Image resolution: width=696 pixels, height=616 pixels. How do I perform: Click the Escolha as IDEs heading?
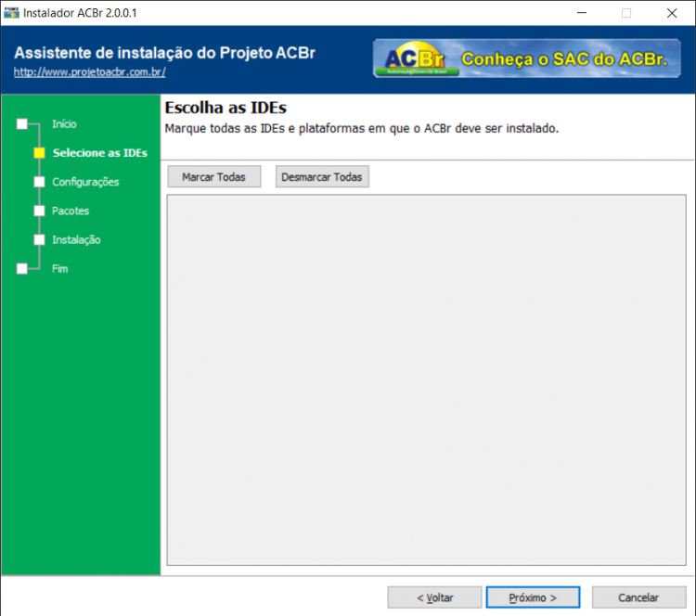pyautogui.click(x=226, y=108)
